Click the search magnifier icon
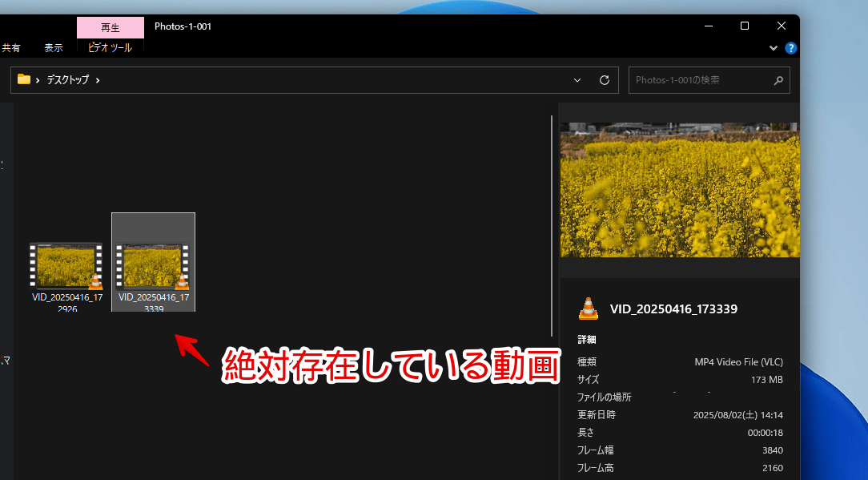Image resolution: width=868 pixels, height=480 pixels. pyautogui.click(x=778, y=80)
